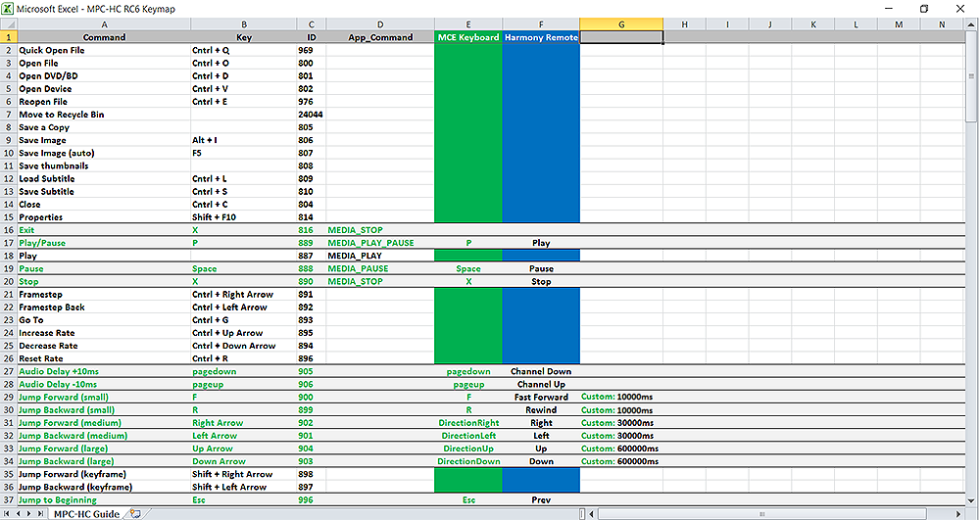The height and width of the screenshot is (520, 980).
Task: Click the active cell G1
Action: 621,37
